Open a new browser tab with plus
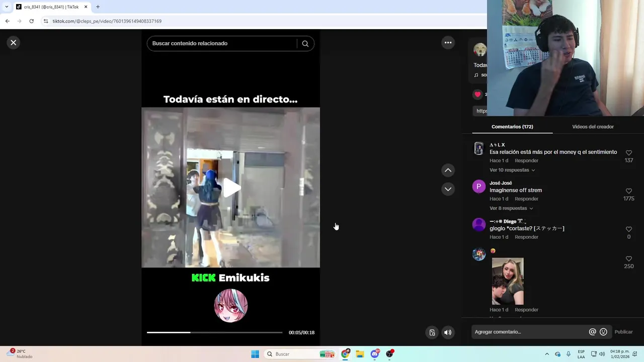The image size is (644, 362). click(98, 7)
